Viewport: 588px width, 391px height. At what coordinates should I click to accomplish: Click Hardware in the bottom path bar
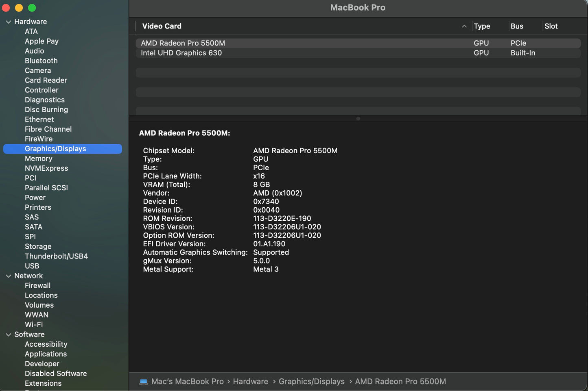[x=250, y=382]
